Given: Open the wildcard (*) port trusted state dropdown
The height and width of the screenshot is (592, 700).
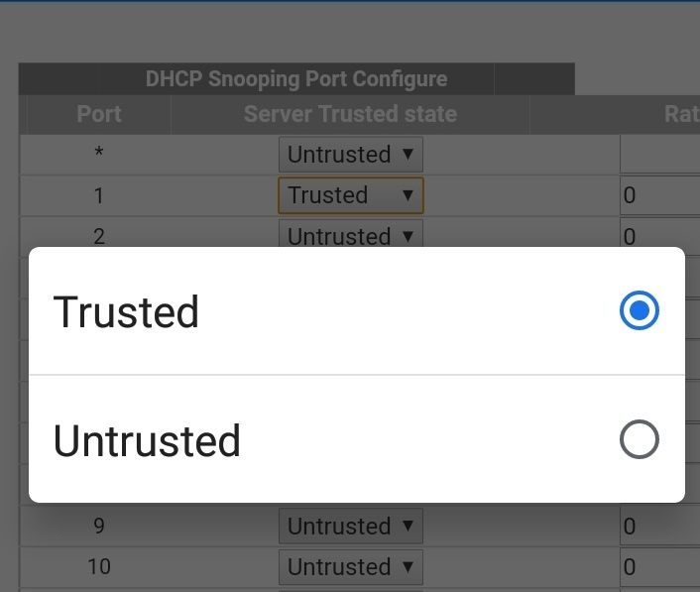Looking at the screenshot, I should pyautogui.click(x=351, y=155).
